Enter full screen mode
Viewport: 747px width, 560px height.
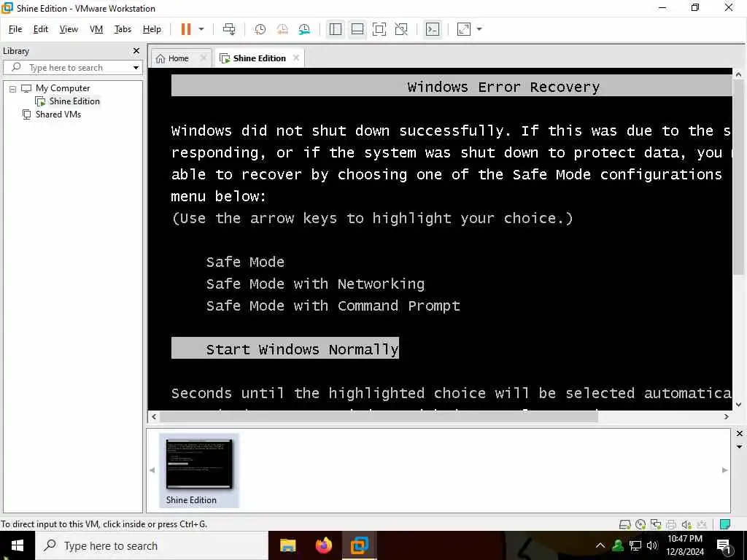click(379, 29)
